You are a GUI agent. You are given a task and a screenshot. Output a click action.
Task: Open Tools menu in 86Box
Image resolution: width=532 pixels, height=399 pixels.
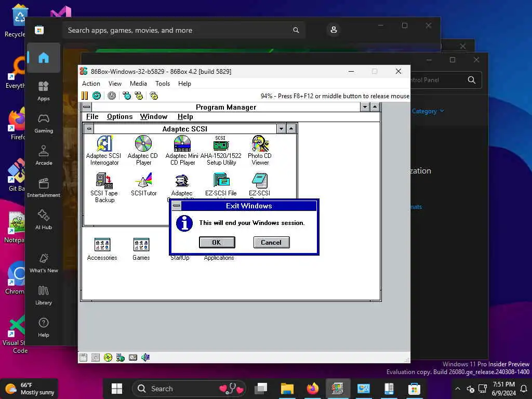(x=163, y=84)
